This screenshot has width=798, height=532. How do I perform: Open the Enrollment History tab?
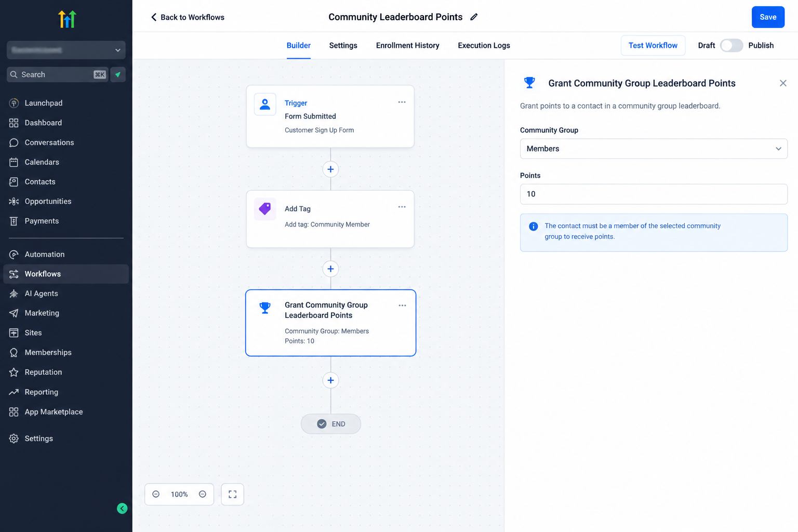[x=408, y=46]
